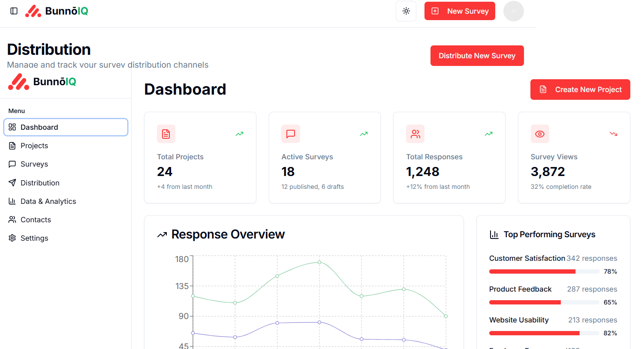Toggle light/dark theme with sun icon
This screenshot has height=349, width=644.
[406, 11]
